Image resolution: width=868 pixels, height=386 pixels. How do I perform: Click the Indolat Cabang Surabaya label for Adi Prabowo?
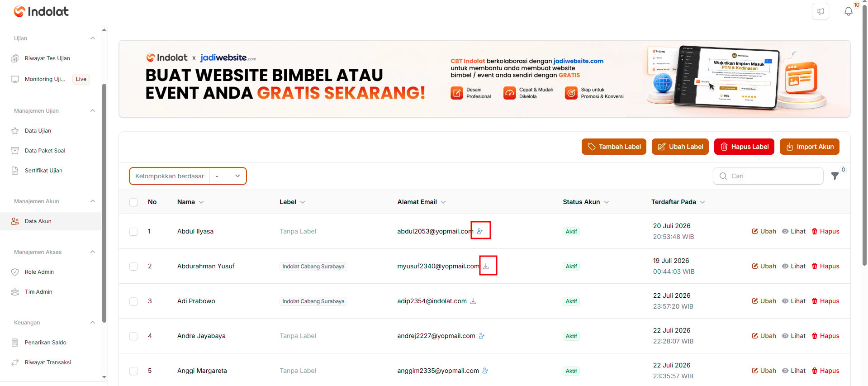click(313, 301)
